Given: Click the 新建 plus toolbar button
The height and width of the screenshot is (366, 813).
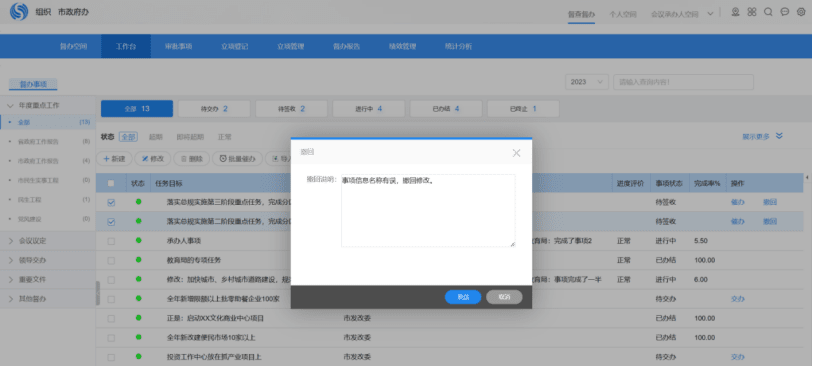Looking at the screenshot, I should tap(114, 159).
